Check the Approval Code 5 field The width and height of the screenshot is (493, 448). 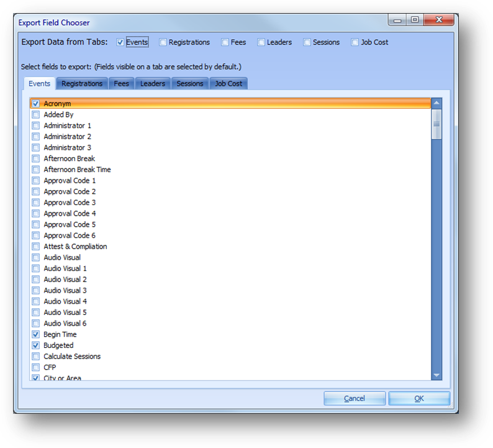(x=36, y=225)
